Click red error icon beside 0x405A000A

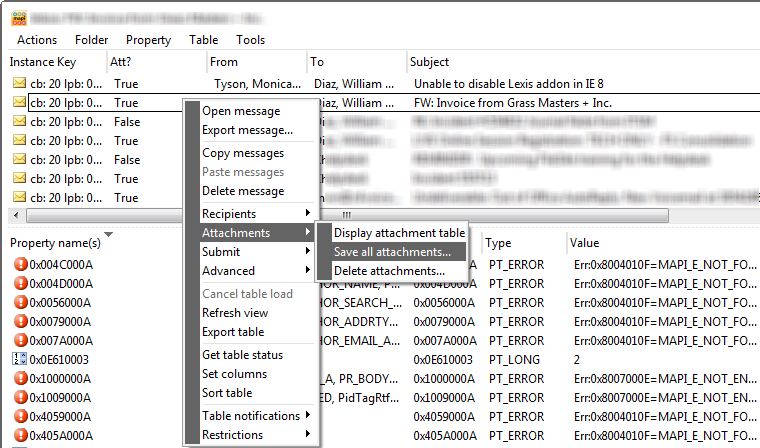point(20,436)
